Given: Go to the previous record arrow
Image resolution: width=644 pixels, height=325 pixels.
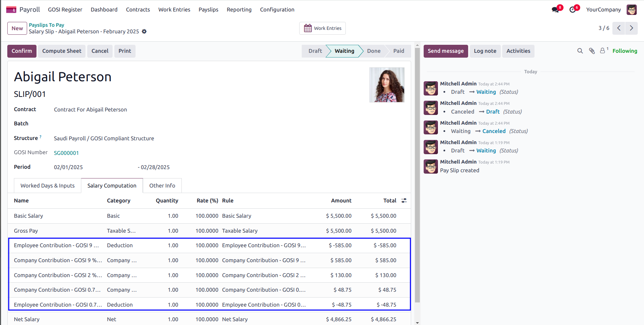Looking at the screenshot, I should (619, 28).
